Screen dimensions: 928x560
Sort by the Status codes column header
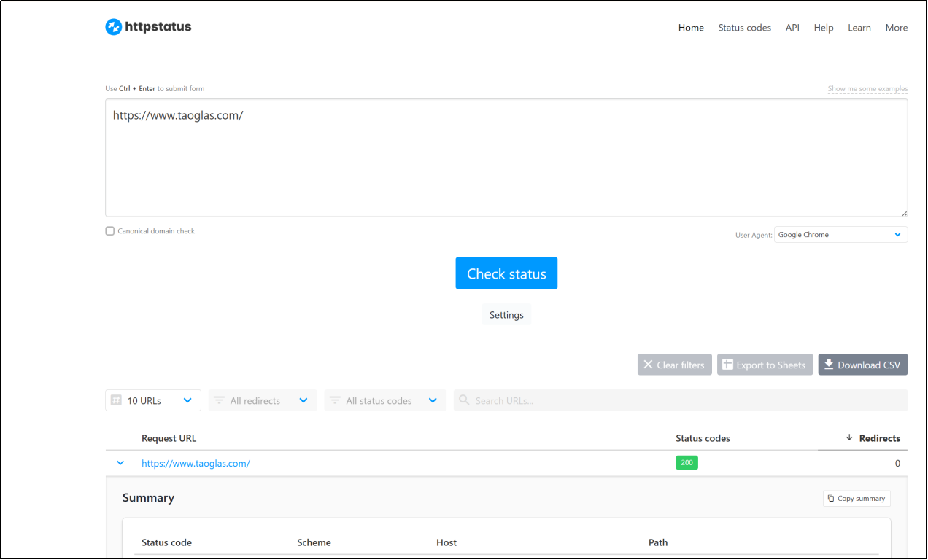pos(703,438)
